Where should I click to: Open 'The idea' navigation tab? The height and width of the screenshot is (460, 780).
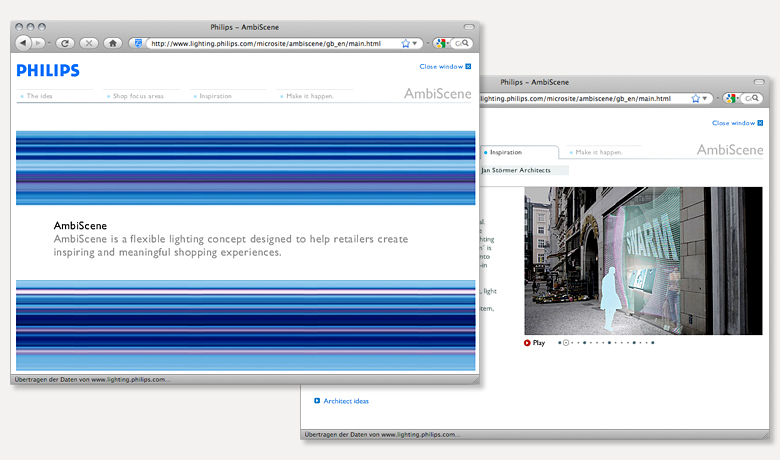(x=39, y=96)
